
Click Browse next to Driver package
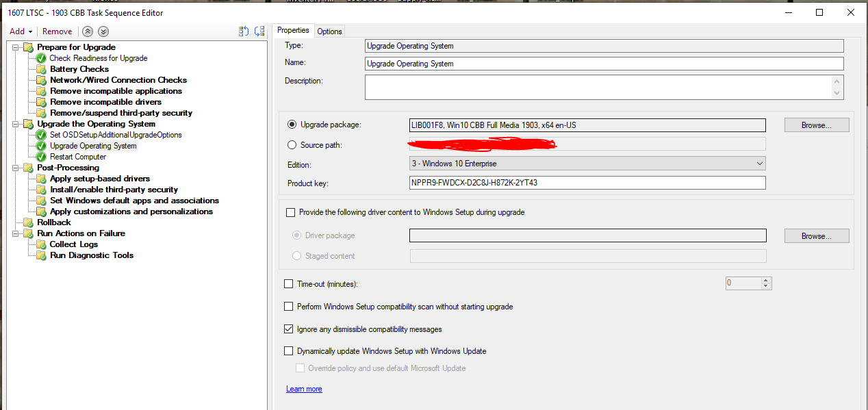click(817, 236)
